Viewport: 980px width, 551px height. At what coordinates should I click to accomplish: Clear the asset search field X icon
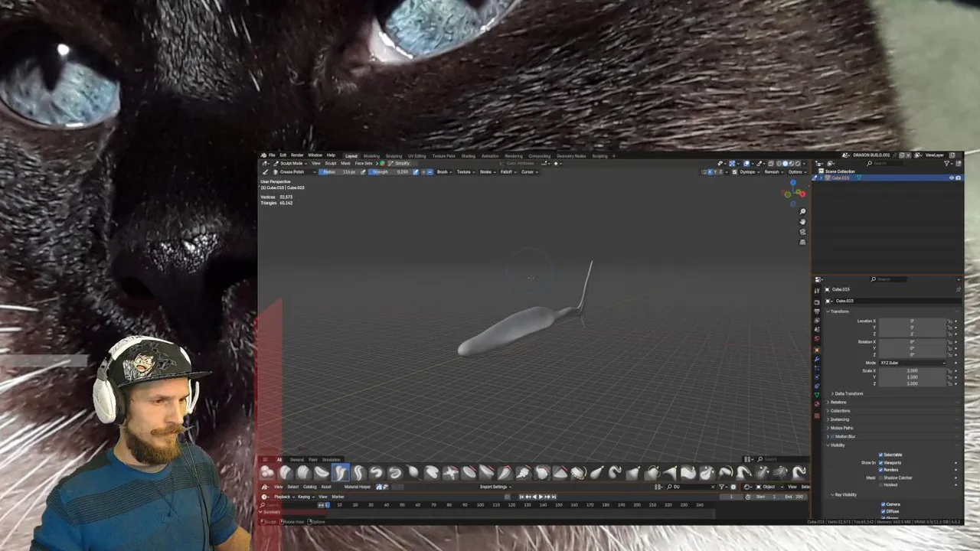[x=713, y=487]
